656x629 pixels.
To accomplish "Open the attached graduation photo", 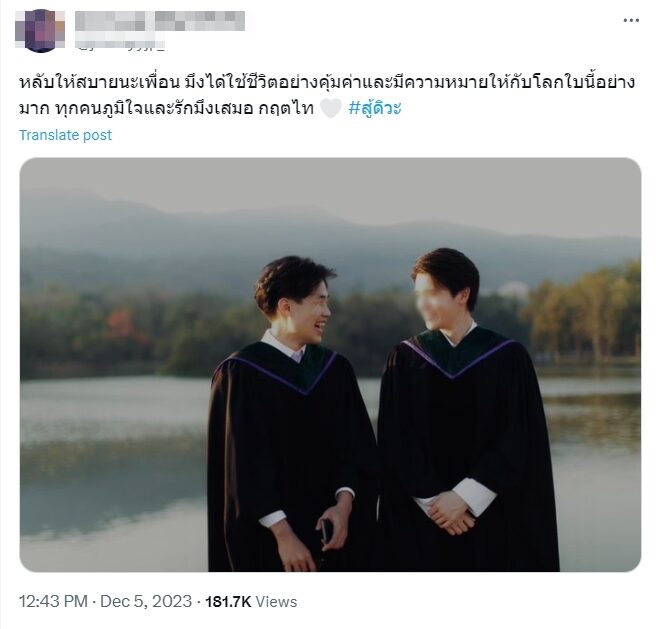I will pos(330,365).
